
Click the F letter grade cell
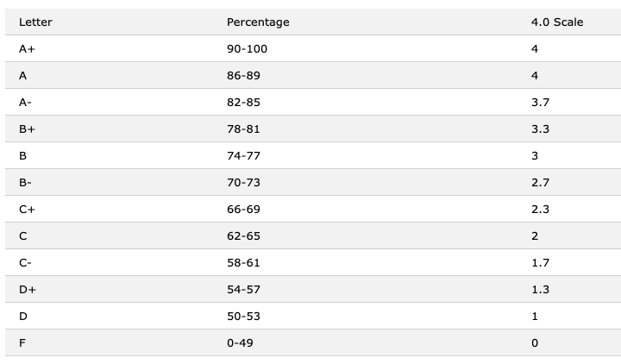tap(22, 343)
